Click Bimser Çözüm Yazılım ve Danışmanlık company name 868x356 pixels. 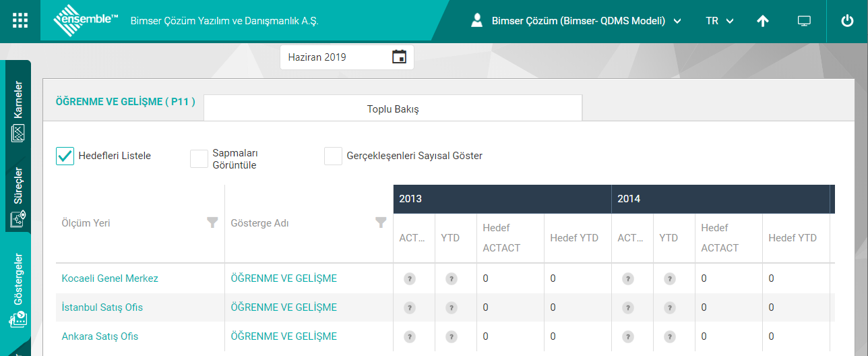[x=224, y=21]
